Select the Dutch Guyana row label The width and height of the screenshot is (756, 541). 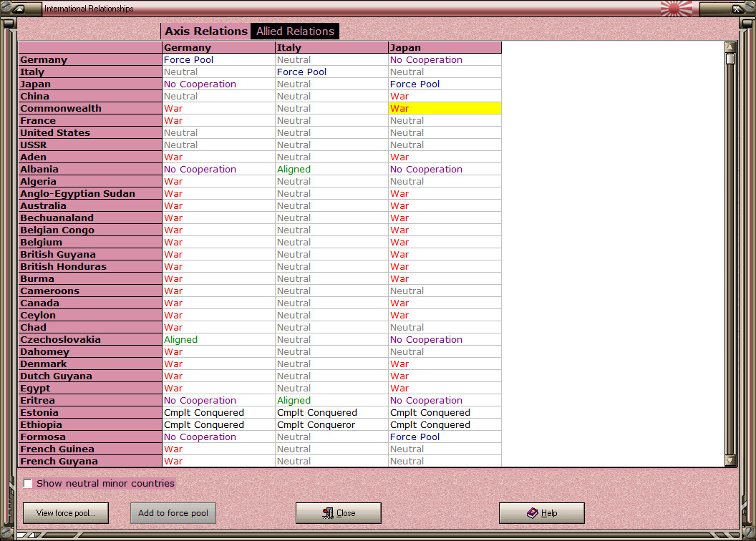click(90, 376)
